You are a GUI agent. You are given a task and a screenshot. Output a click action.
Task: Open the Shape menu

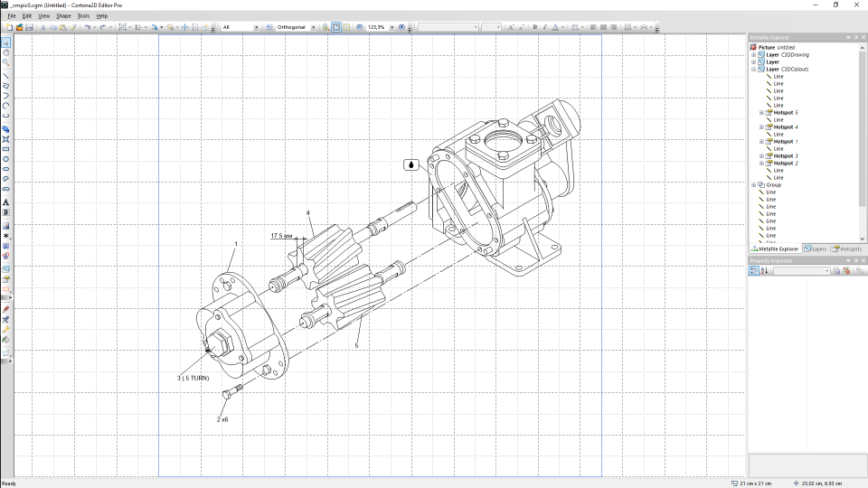(63, 16)
